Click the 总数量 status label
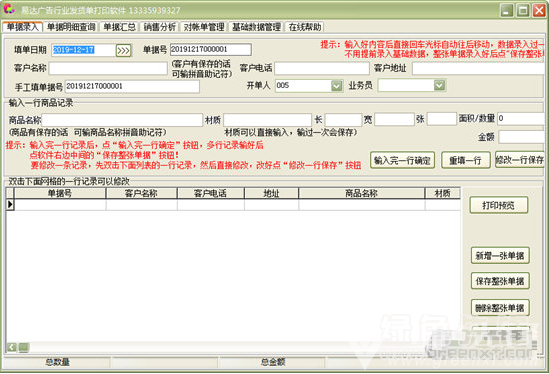The image size is (549, 374). click(57, 362)
